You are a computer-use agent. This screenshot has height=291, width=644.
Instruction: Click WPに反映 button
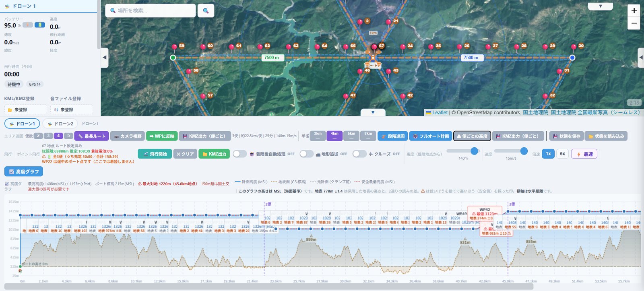tap(161, 136)
